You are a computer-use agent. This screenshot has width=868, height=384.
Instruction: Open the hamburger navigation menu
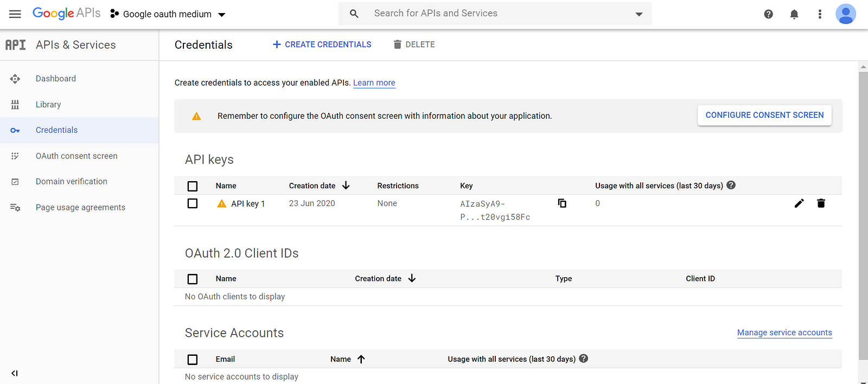[x=15, y=14]
